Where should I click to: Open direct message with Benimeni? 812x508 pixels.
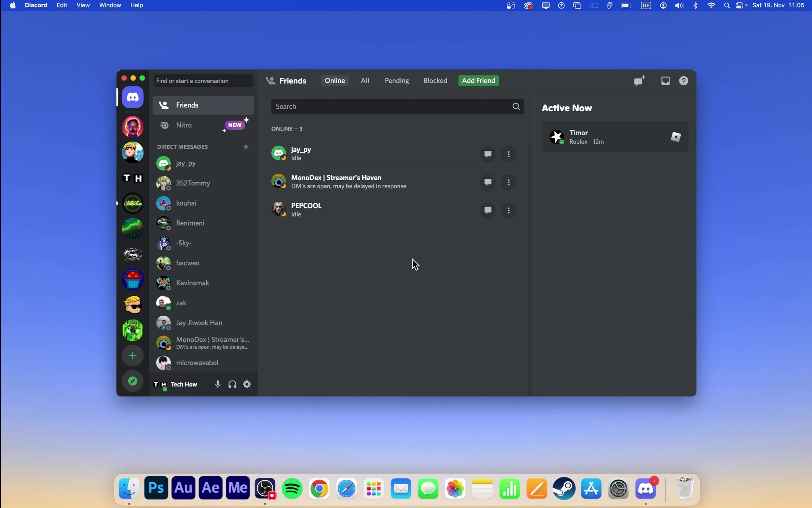(204, 223)
